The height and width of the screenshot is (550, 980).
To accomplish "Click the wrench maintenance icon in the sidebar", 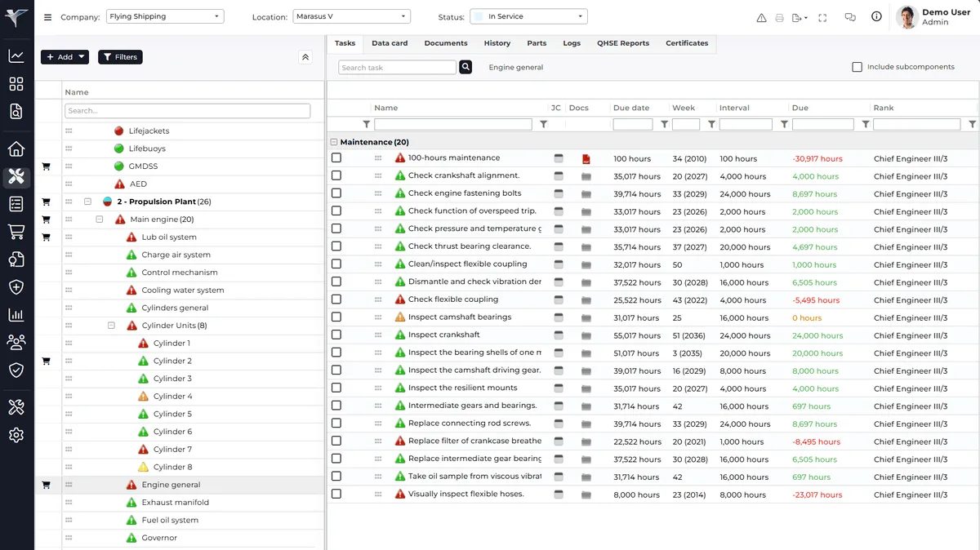I will point(16,176).
